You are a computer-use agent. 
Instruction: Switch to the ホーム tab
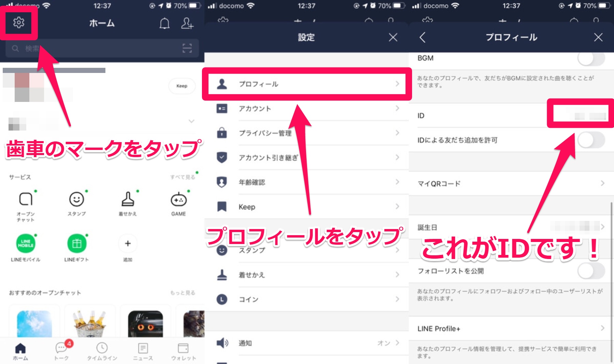point(20,351)
